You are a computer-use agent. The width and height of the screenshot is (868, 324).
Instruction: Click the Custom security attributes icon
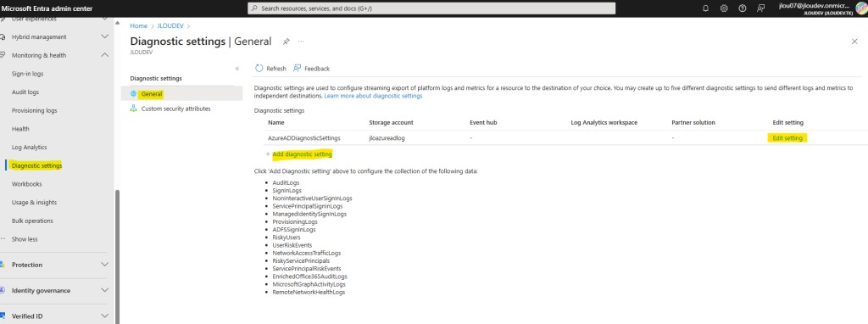click(133, 109)
